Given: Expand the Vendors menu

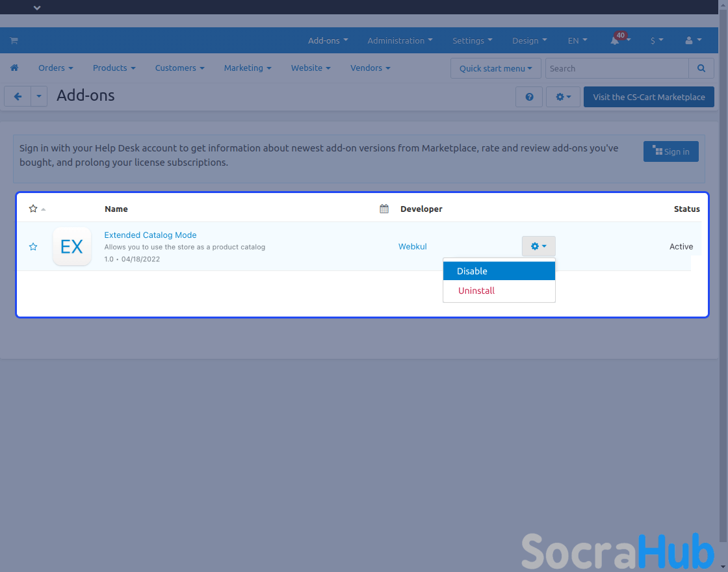Looking at the screenshot, I should (x=370, y=68).
